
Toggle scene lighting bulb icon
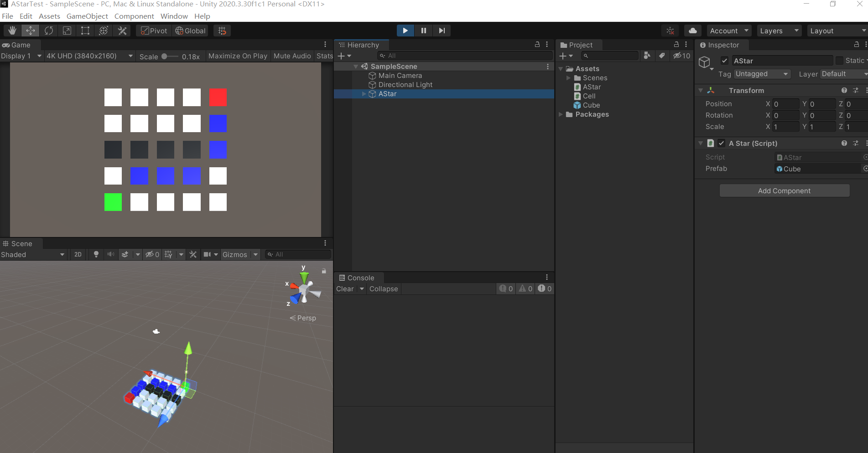pos(96,254)
